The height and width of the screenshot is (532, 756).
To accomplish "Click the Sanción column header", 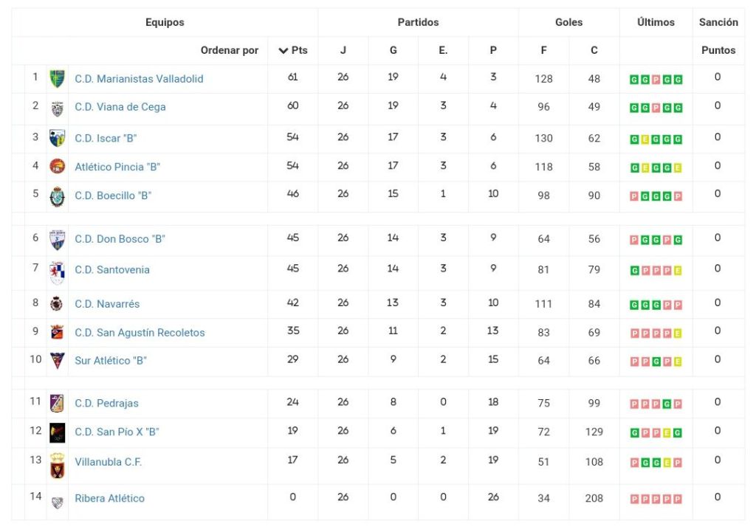I will pyautogui.click(x=718, y=22).
